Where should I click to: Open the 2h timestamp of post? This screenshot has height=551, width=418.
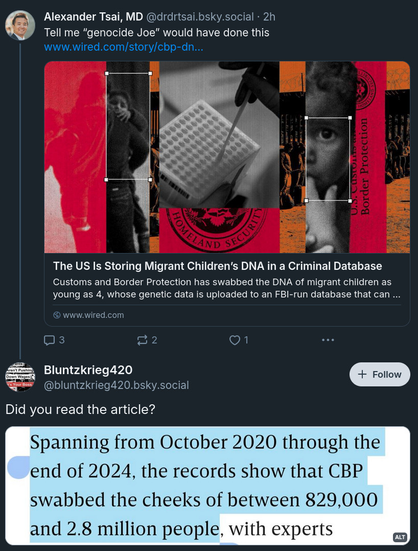(x=269, y=17)
